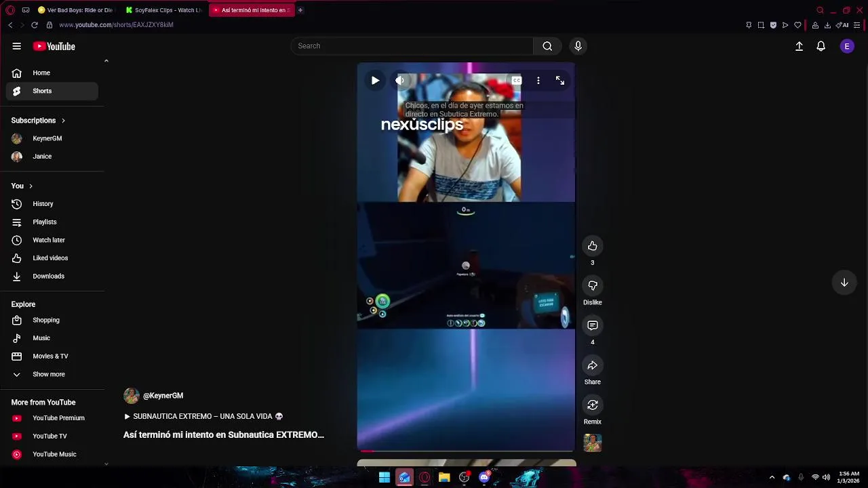Mute the Short's volume

400,80
